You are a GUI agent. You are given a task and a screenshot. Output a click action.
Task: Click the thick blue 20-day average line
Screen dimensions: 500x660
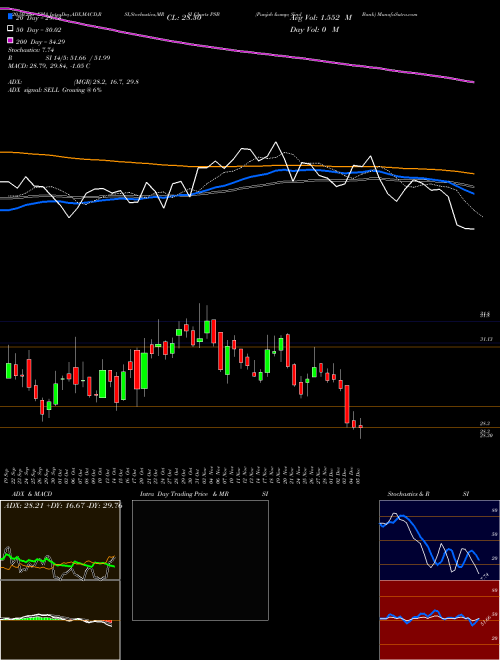(x=236, y=181)
